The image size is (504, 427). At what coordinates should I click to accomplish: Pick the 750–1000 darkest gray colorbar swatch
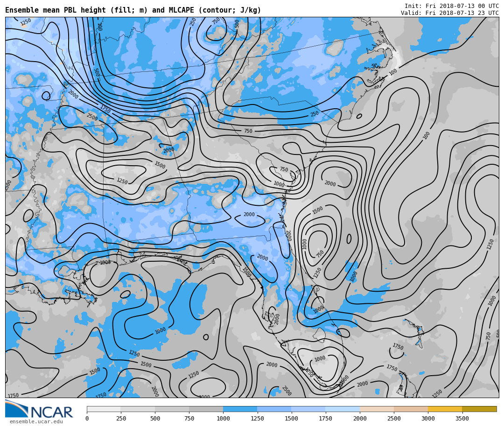point(206,409)
